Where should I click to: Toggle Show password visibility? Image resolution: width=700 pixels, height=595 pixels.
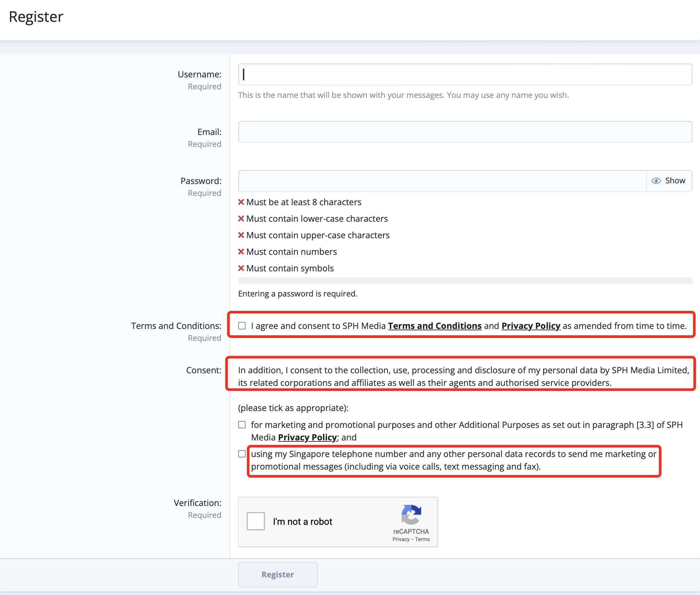click(x=669, y=181)
